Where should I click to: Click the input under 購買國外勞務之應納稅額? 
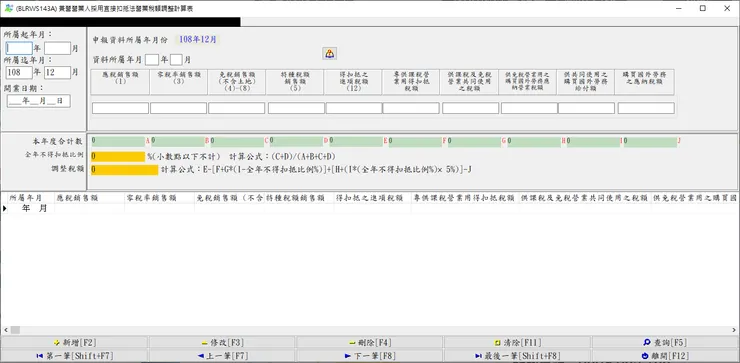pyautogui.click(x=646, y=108)
